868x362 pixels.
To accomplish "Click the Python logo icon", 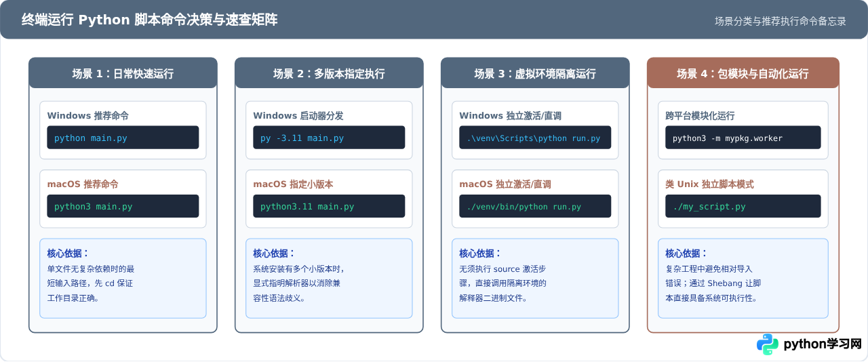I will pyautogui.click(x=768, y=344).
